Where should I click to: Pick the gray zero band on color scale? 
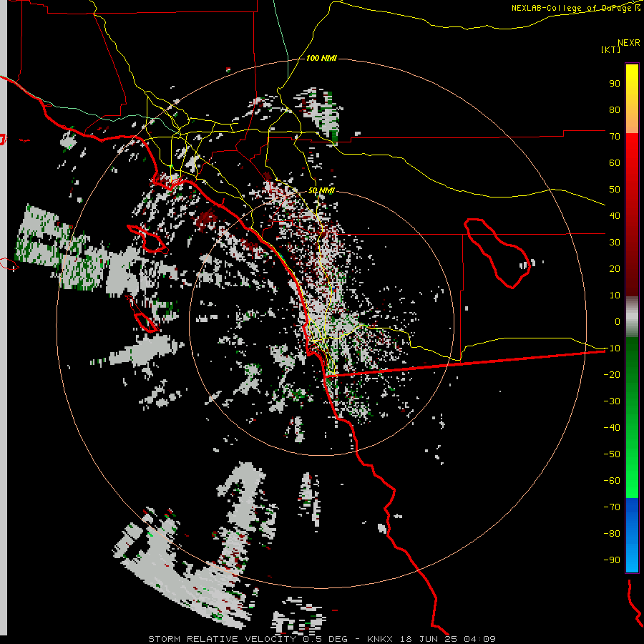point(632,316)
